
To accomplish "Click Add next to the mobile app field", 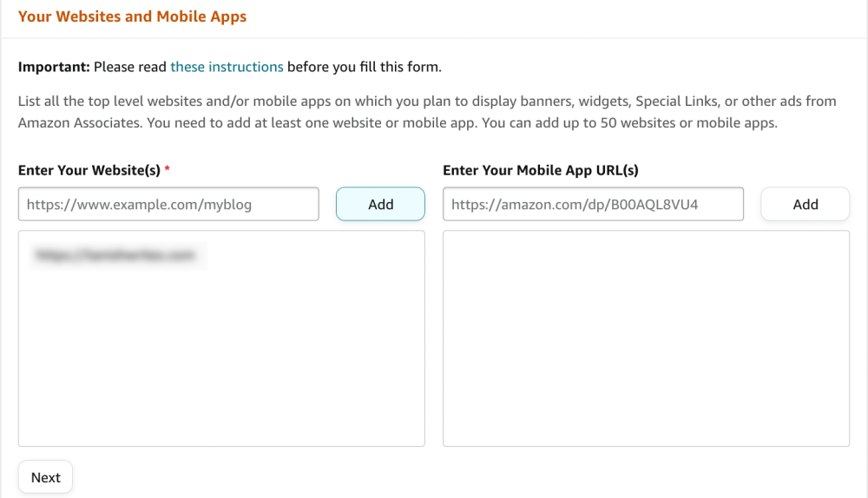I will click(805, 204).
